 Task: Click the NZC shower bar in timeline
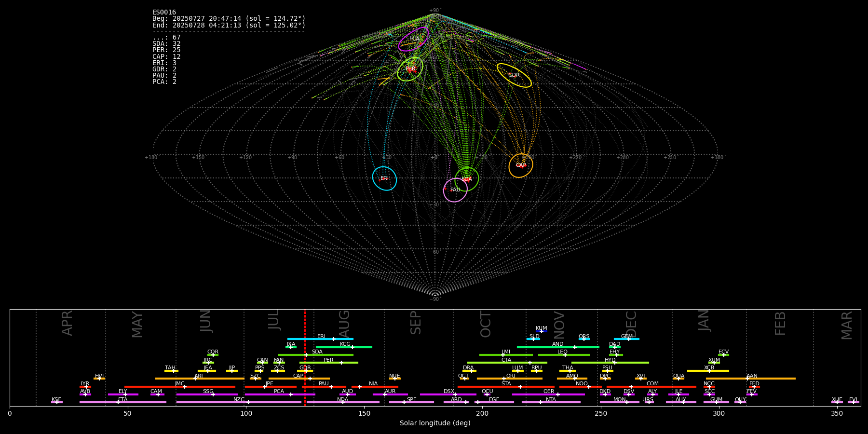pos(239,402)
